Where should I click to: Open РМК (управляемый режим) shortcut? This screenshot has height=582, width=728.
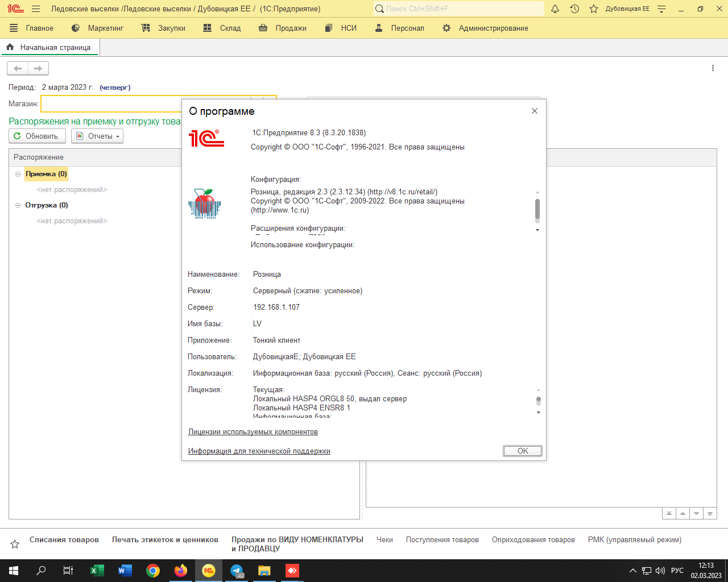pos(635,540)
